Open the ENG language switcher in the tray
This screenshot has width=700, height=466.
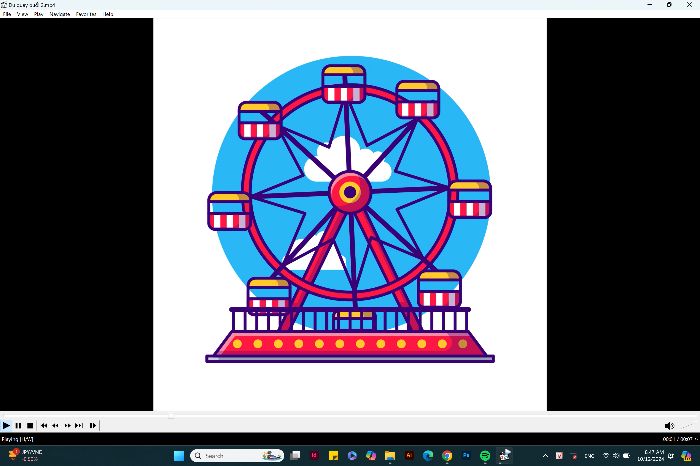click(589, 456)
